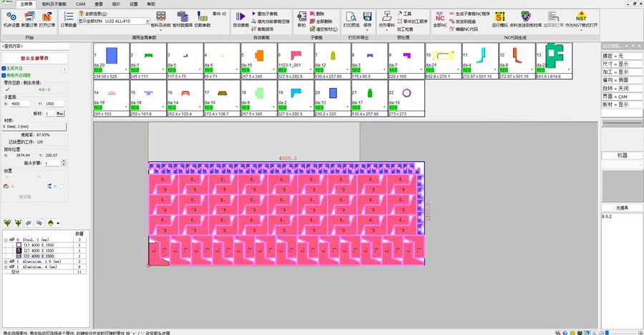
Task: Toggle 生成共边 checkbox
Action: pos(4,67)
